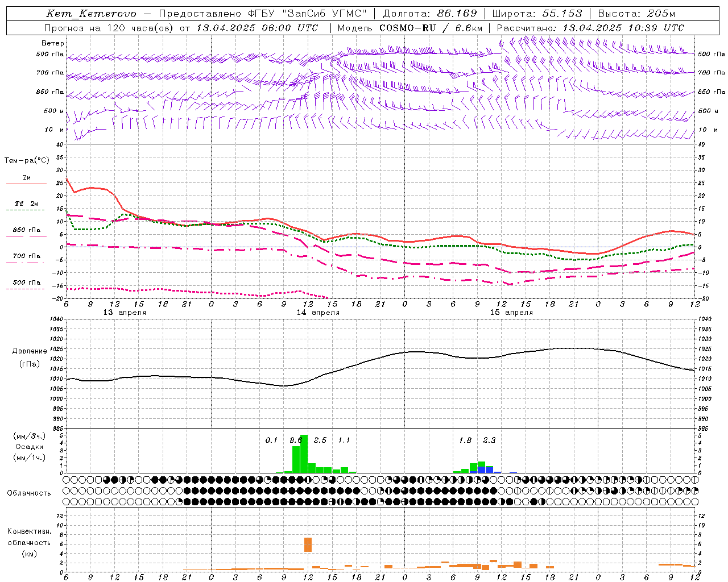Click the 'Конвективн.' convective cloud label
Image resolution: width=728 pixels, height=582 pixels.
coord(29,531)
